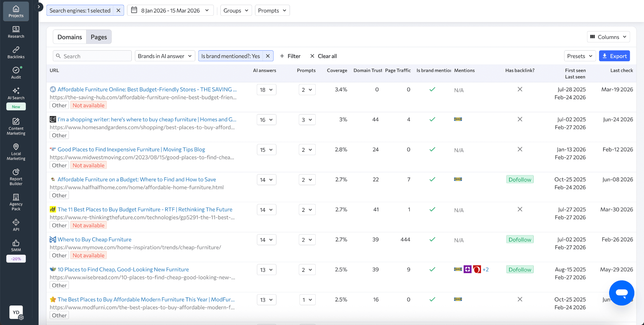Click the New badge under AI Search
644x325 pixels.
(16, 107)
